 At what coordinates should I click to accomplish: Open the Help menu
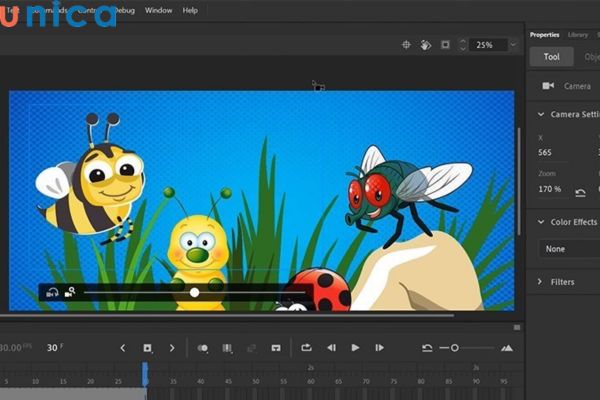pos(190,10)
